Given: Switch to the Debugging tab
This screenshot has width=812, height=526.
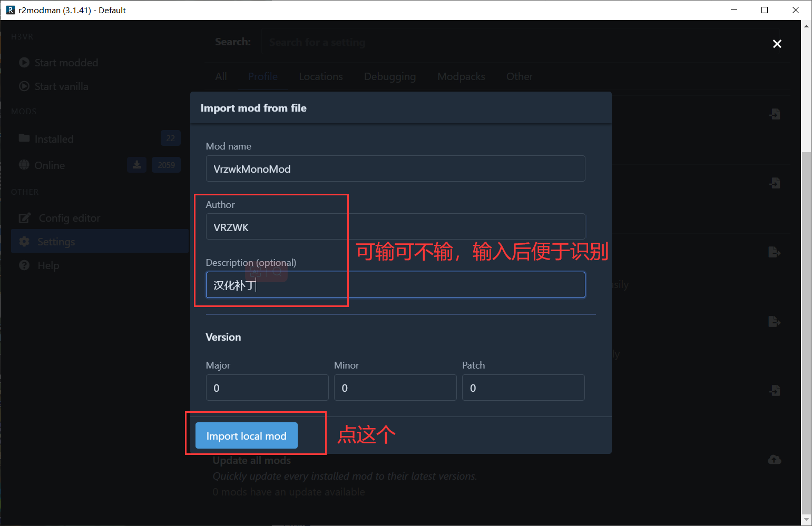Looking at the screenshot, I should pyautogui.click(x=389, y=76).
